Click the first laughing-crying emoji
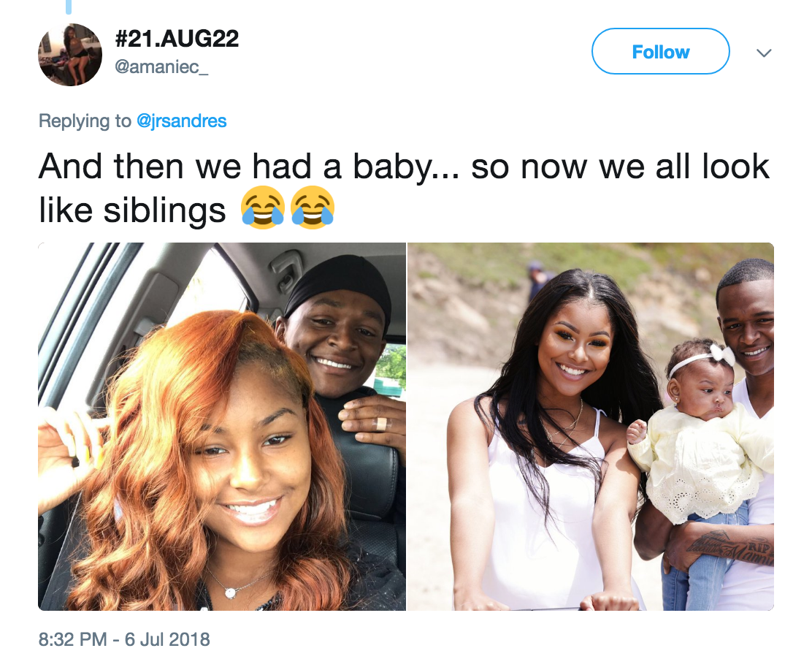This screenshot has height=659, width=812. click(x=263, y=207)
